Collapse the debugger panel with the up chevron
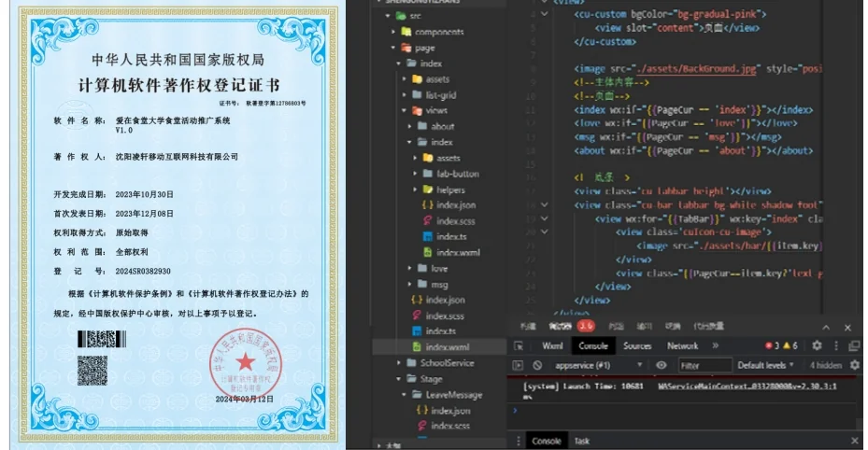The image size is (868, 450). pos(826,328)
